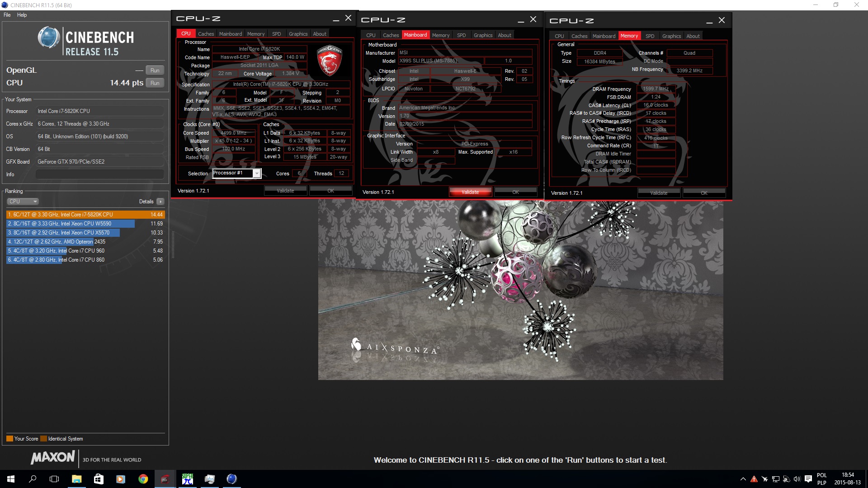Select ranking row Core i7 960
Image resolution: width=868 pixels, height=488 pixels.
coord(85,251)
